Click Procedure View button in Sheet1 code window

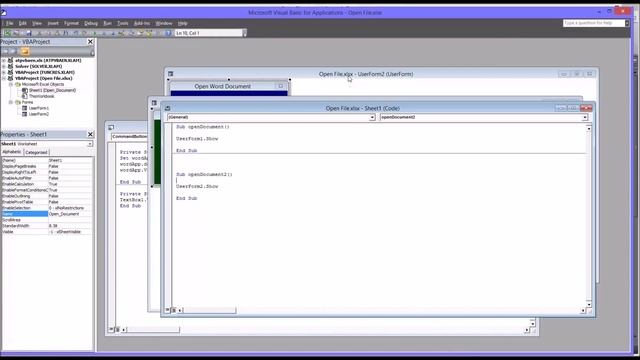167,310
